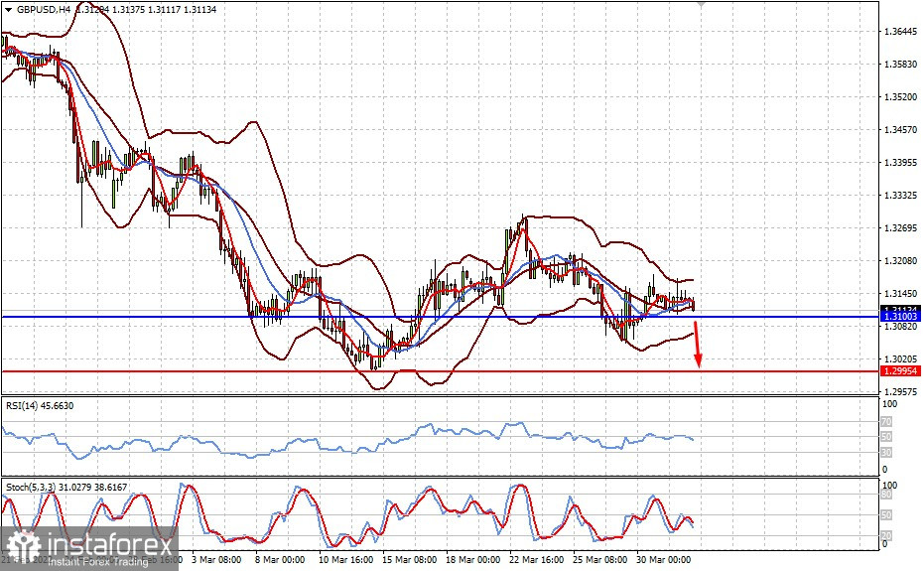Select the blue 1.31003 price level tag
The image size is (924, 571).
click(901, 316)
